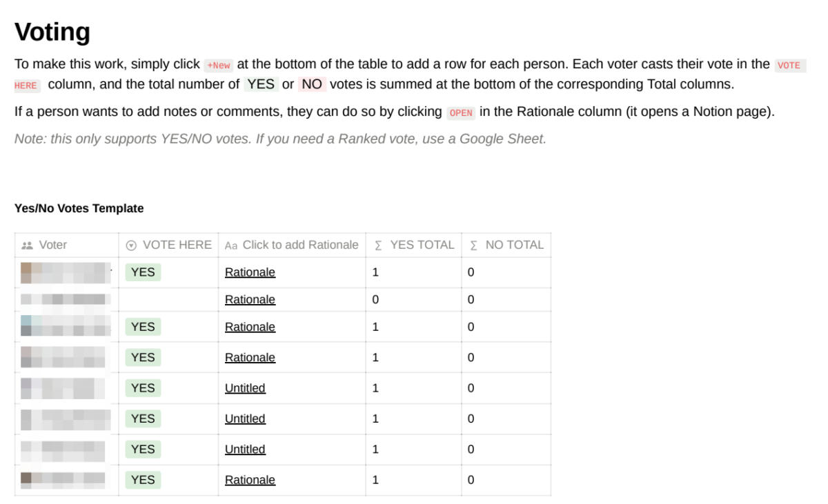This screenshot has width=828, height=504.
Task: Open the first row's Rationale link
Action: click(250, 272)
